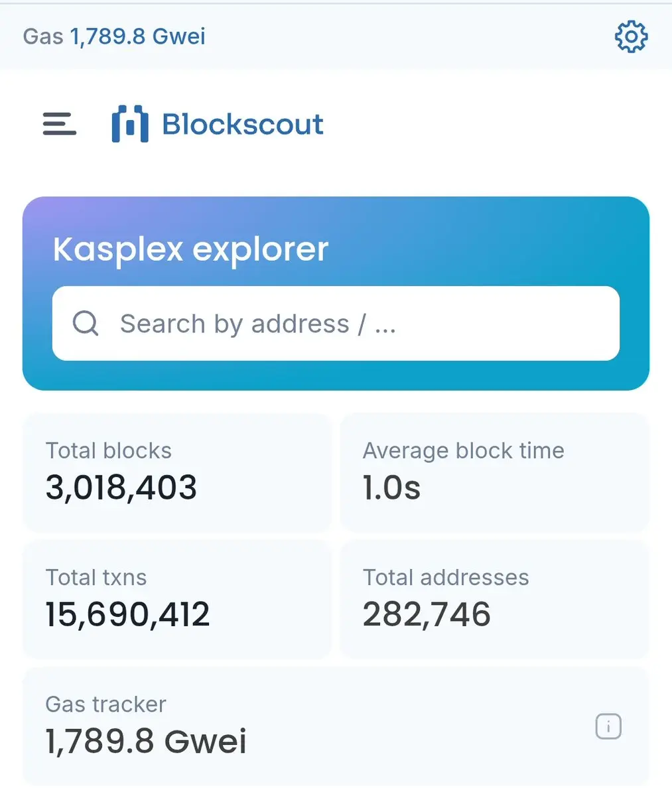
Task: Click the Gas label in top bar
Action: [x=43, y=36]
